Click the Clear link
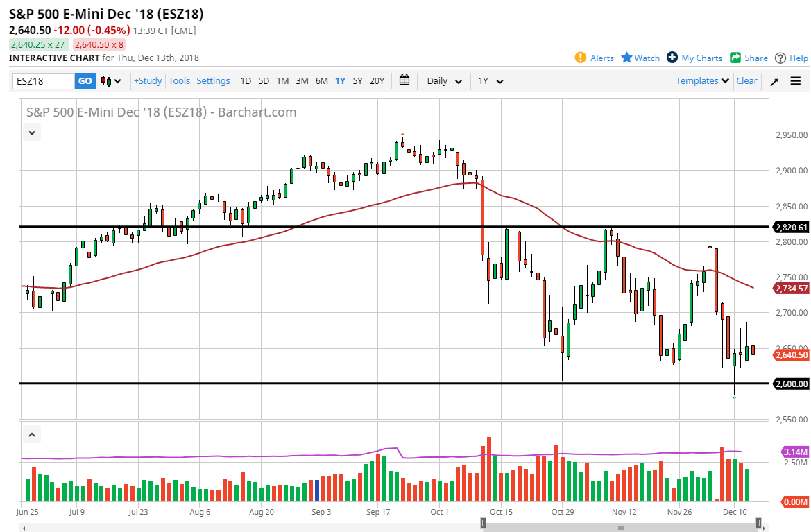811x532 pixels. coord(746,80)
